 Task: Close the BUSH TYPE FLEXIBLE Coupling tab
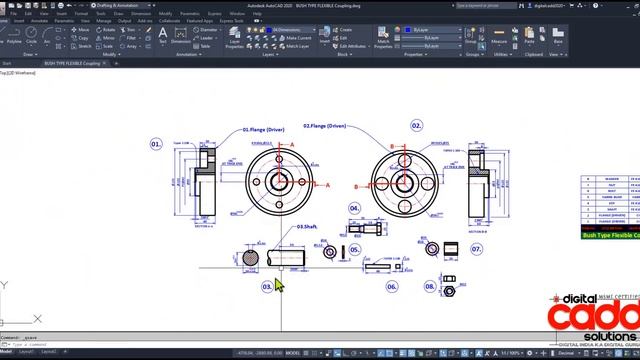(104, 64)
